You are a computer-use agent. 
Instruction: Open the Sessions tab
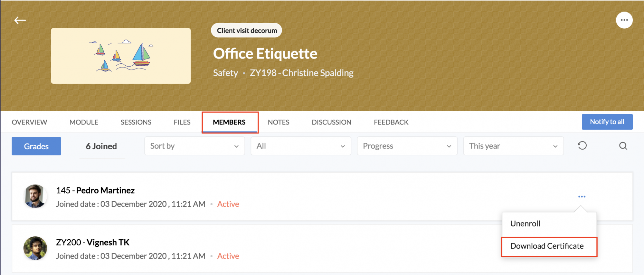pyautogui.click(x=136, y=122)
